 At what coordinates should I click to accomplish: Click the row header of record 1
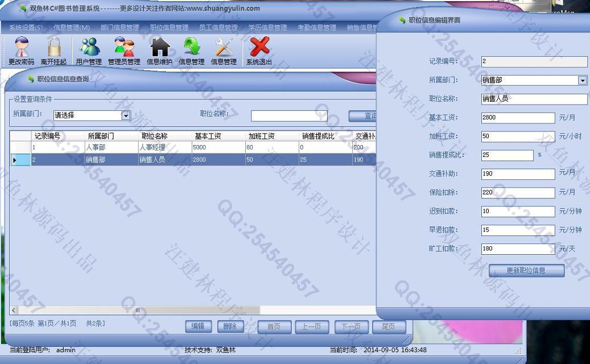click(x=20, y=147)
